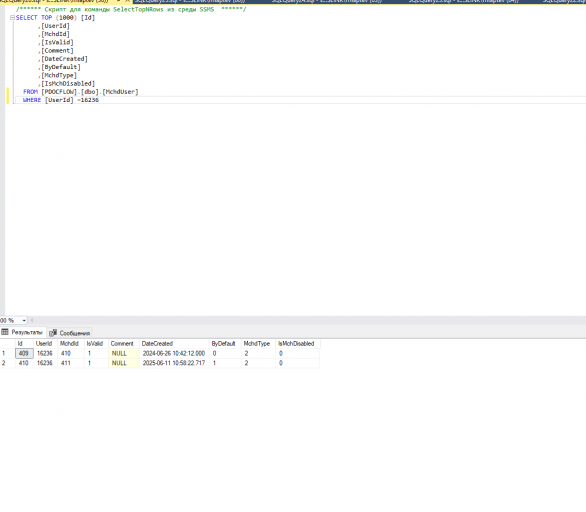This screenshot has width=586, height=512.
Task: Place cursor on =16236 in WHERE clause
Action: [88, 100]
